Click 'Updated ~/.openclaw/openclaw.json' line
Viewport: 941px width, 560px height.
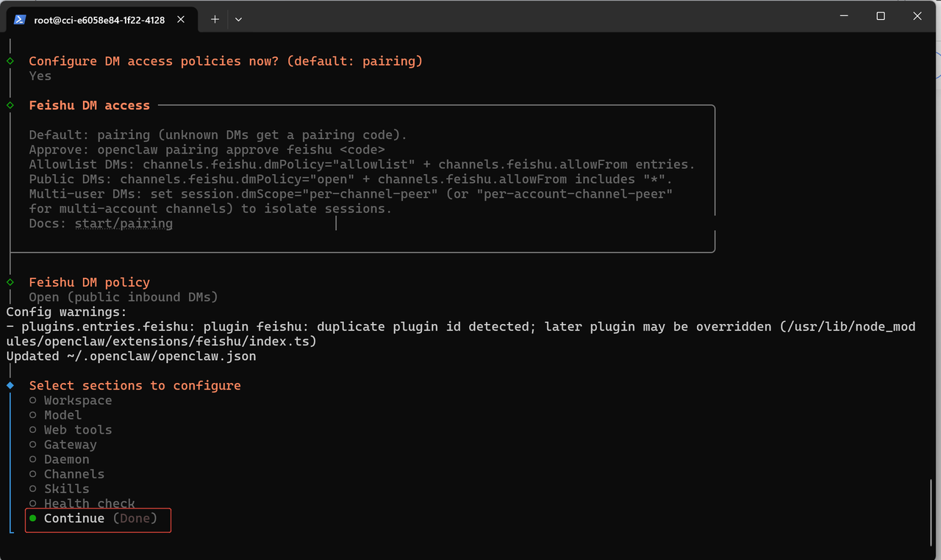point(131,356)
